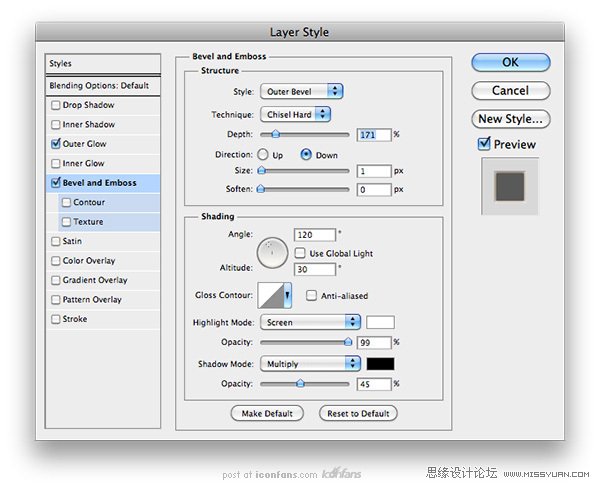This screenshot has width=600, height=489.
Task: Click the Angle value field
Action: tap(315, 235)
